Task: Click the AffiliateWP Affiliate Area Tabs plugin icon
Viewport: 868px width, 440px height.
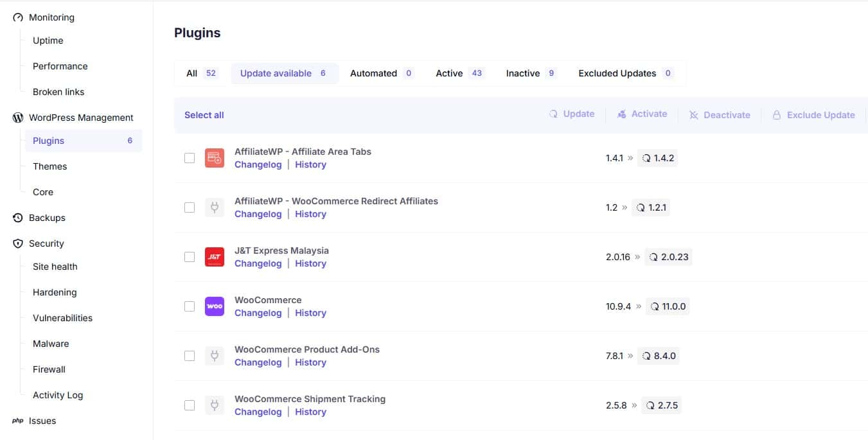Action: pyautogui.click(x=215, y=158)
